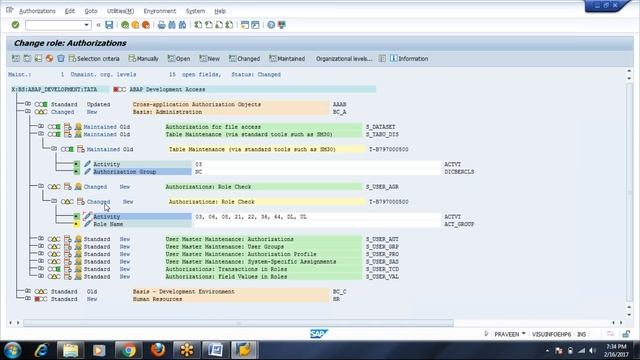Select the 'S_USER_TCD' object row text
640x360 pixels.
(382, 269)
